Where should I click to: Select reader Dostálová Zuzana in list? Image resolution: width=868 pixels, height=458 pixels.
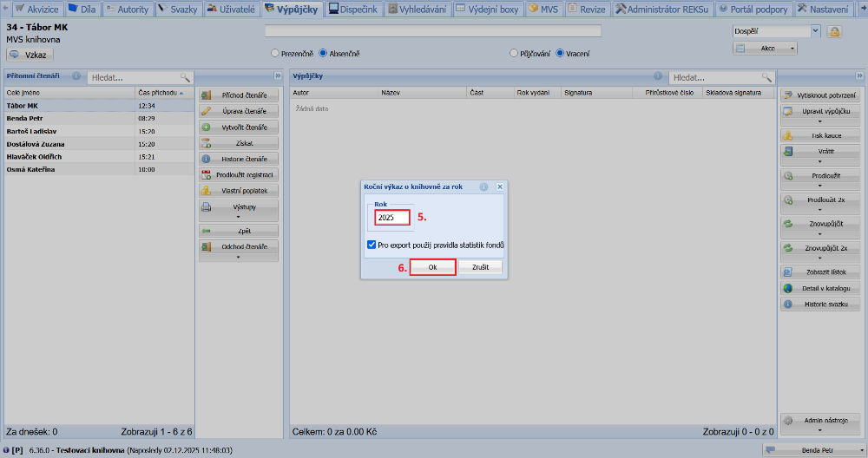[36, 144]
